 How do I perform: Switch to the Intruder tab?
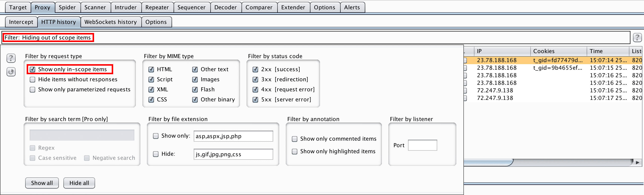[126, 7]
